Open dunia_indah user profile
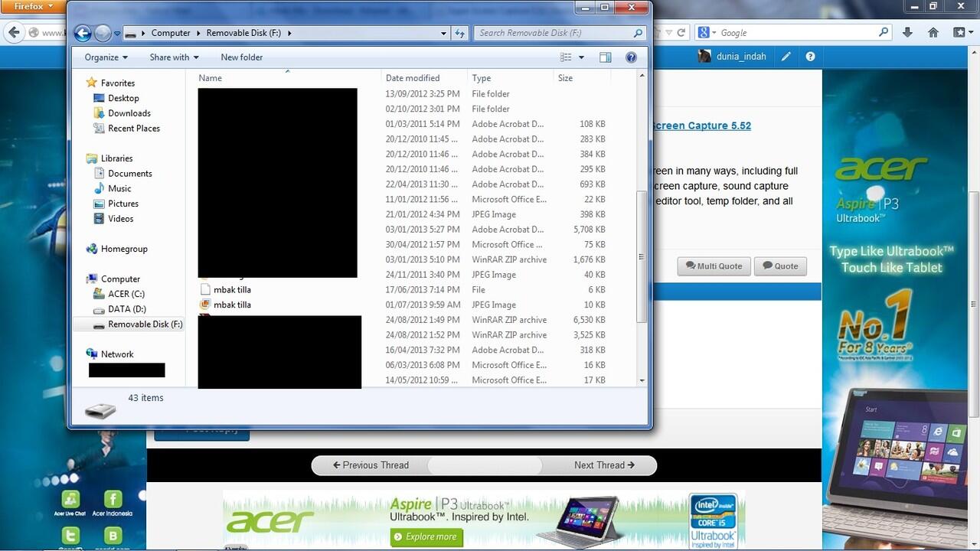Screen dimensions: 980x551 pyautogui.click(x=732, y=57)
